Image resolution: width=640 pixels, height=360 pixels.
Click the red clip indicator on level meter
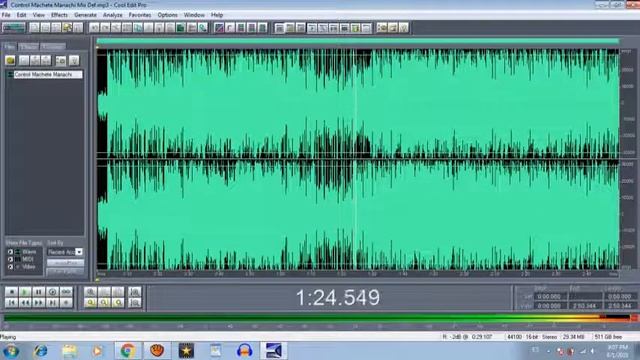pos(634,317)
